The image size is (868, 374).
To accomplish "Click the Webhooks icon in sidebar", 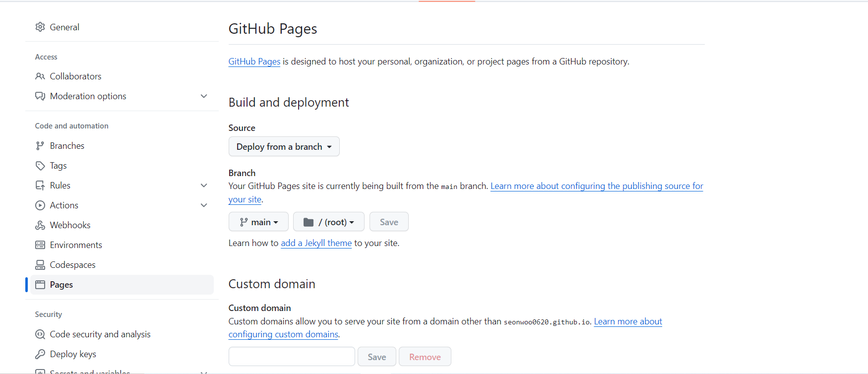I will coord(40,225).
